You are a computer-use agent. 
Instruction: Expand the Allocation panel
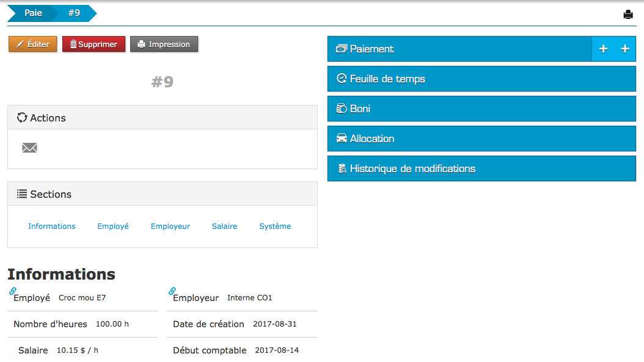(481, 139)
